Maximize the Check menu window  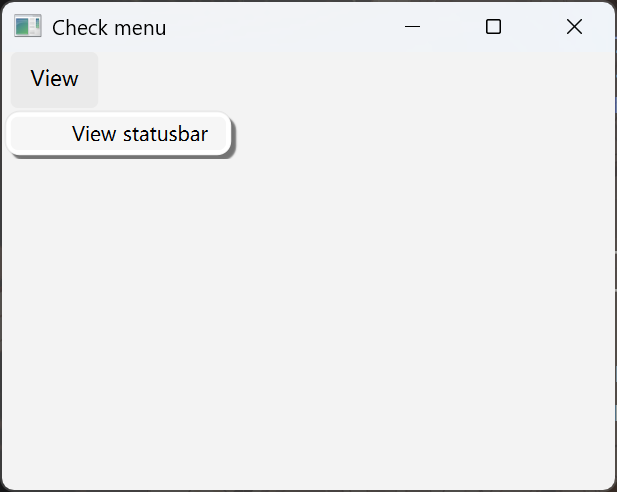pos(493,27)
